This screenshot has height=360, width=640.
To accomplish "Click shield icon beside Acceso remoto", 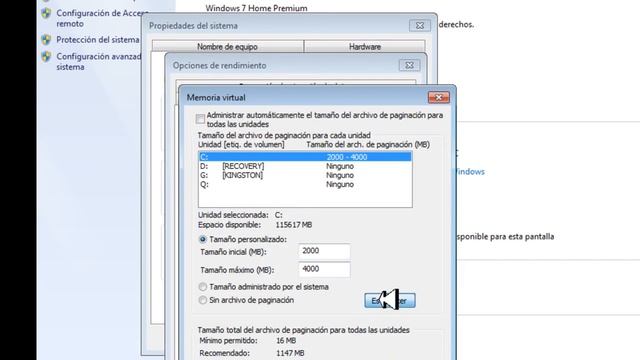I will point(46,13).
